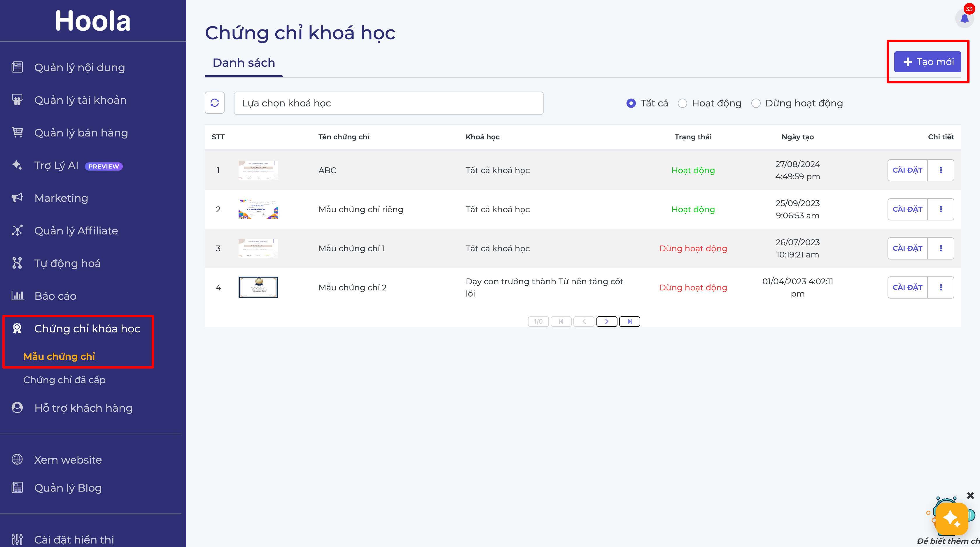Click the refresh list icon
Image resolution: width=980 pixels, height=547 pixels.
click(x=215, y=103)
